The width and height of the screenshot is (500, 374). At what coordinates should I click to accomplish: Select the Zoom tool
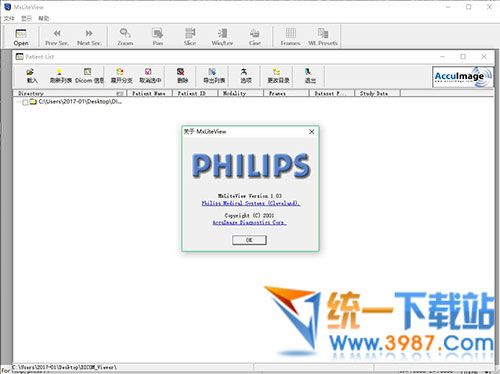(125, 37)
